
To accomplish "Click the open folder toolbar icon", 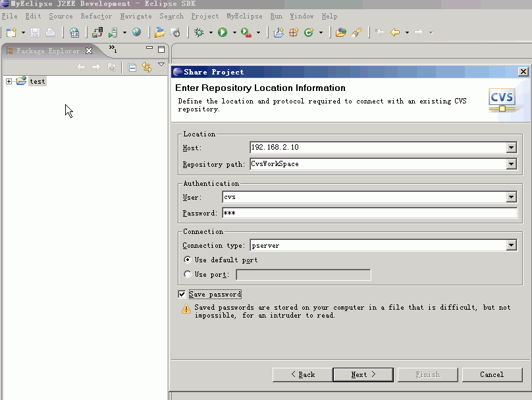I will (159, 32).
